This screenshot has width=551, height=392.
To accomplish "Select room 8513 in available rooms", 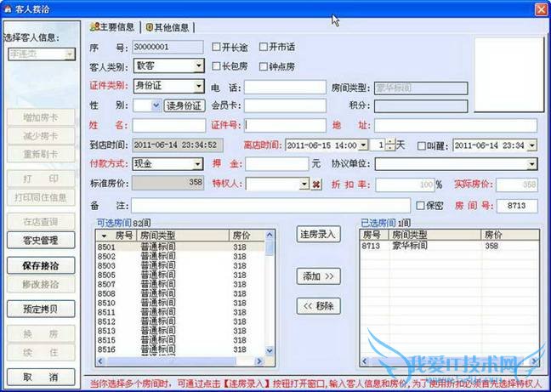I will pos(180,331).
